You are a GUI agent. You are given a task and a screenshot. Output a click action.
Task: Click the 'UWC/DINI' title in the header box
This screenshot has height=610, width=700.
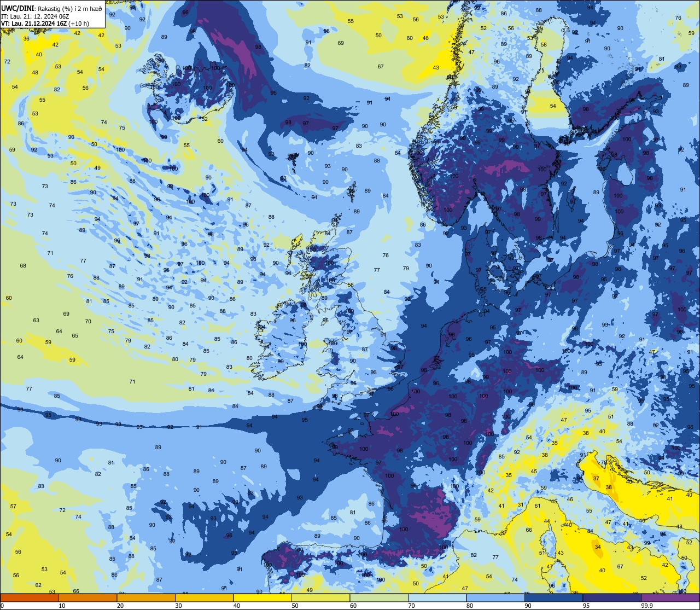[17, 9]
